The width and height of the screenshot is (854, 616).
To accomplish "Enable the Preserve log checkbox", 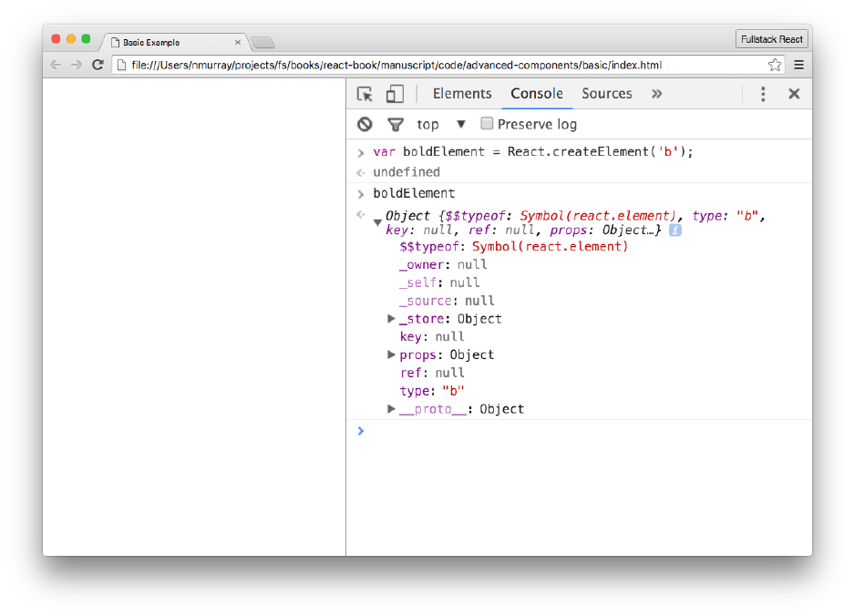I will click(x=487, y=124).
